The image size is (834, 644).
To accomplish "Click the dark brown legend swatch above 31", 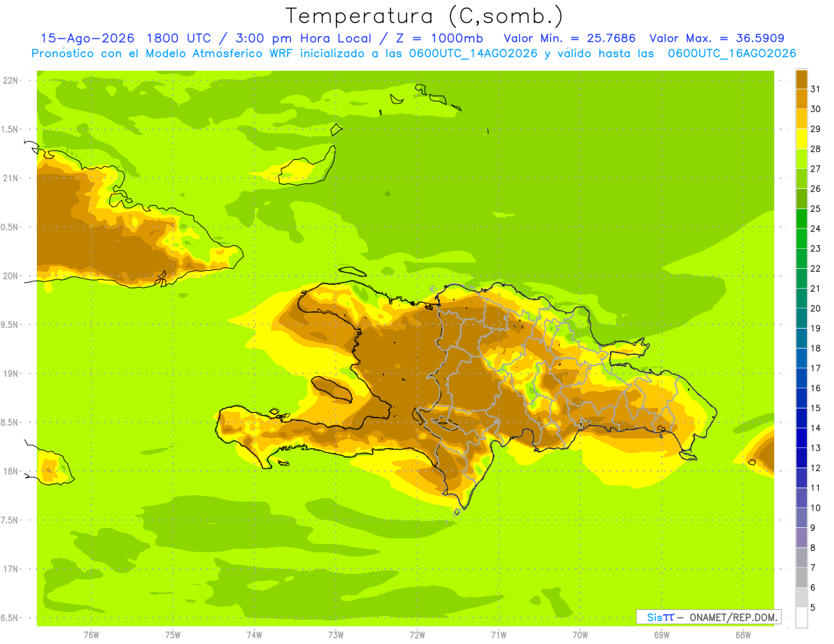I will pyautogui.click(x=801, y=79).
